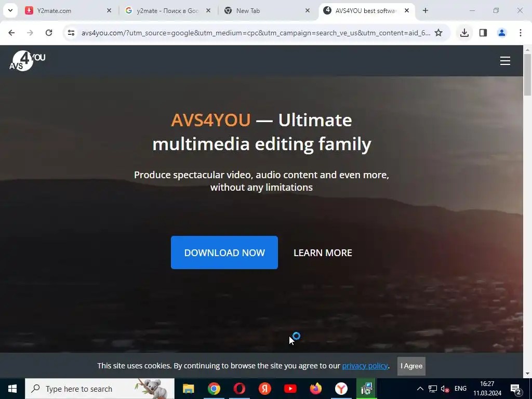
Task: Click the DOWNLOAD NOW button
Action: [x=224, y=252]
